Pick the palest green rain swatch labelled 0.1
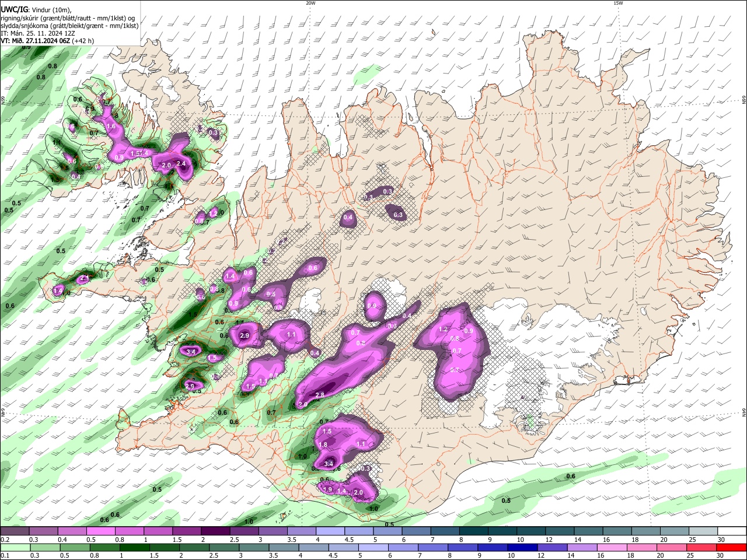 pyautogui.click(x=16, y=547)
